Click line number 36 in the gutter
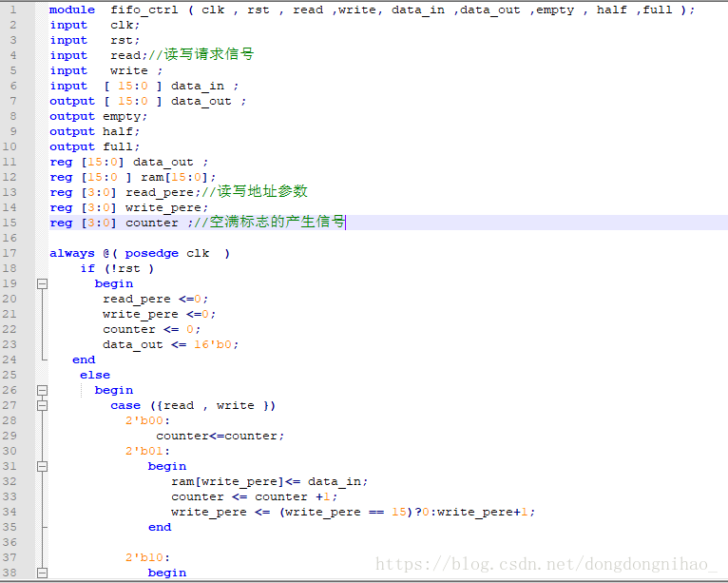Viewport: 728px width, 583px height. pyautogui.click(x=10, y=543)
